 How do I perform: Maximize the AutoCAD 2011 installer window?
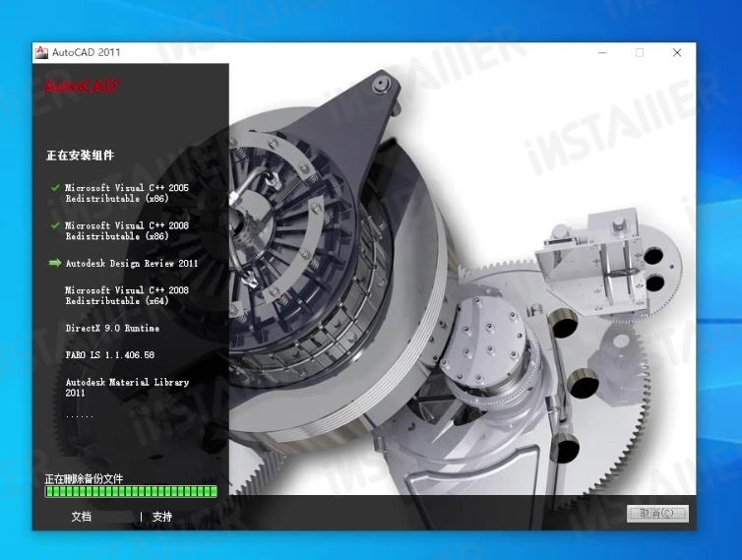tap(640, 52)
